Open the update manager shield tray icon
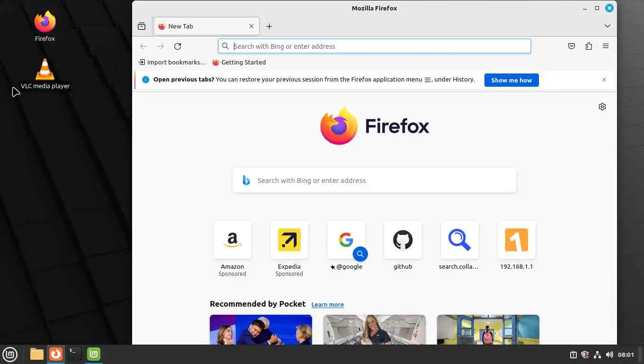This screenshot has height=364, width=644. 585,355
